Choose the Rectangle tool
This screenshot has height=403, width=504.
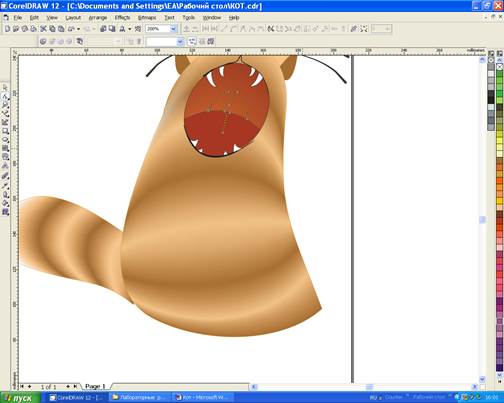pyautogui.click(x=5, y=131)
